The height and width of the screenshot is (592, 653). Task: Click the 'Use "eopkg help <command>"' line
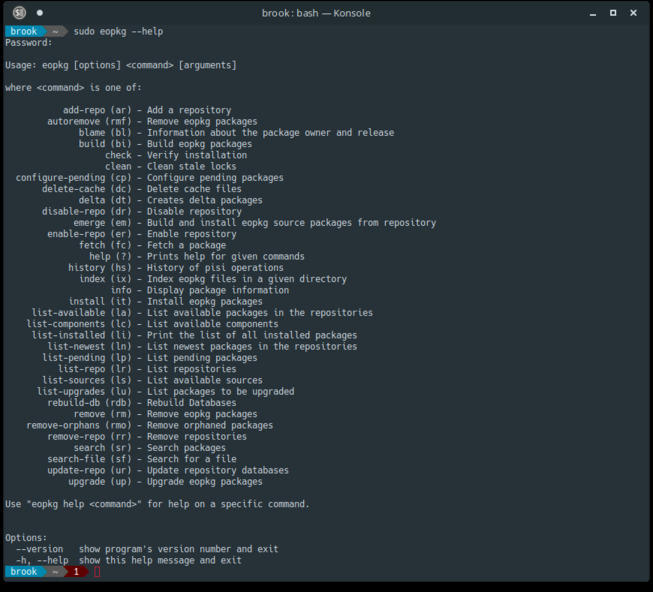pos(157,504)
